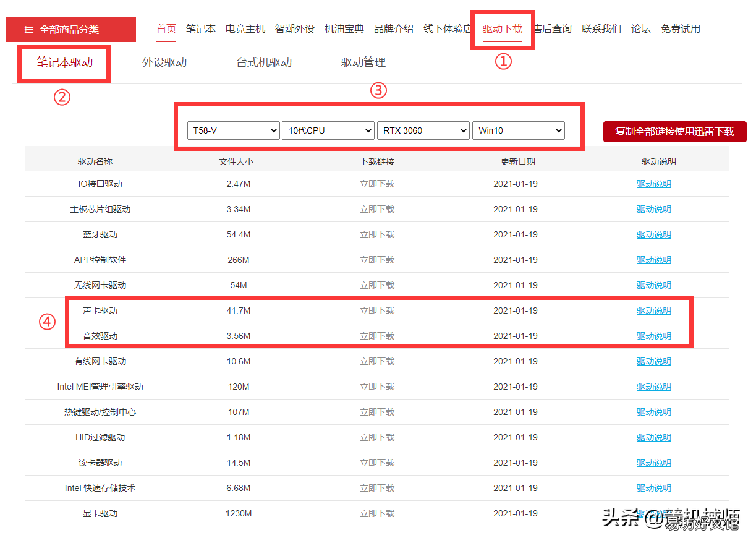Open 驱动说明 for IO接口驱动
Image resolution: width=756 pixels, height=543 pixels.
pos(654,184)
